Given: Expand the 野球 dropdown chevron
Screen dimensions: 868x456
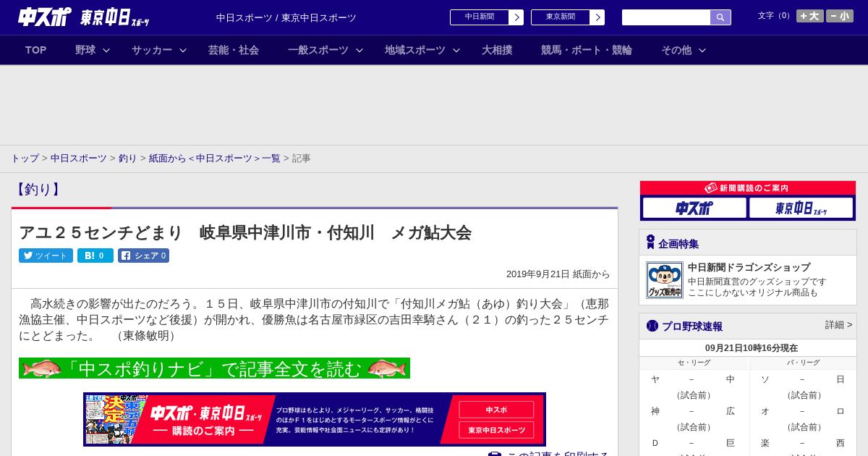Looking at the screenshot, I should click(x=106, y=50).
